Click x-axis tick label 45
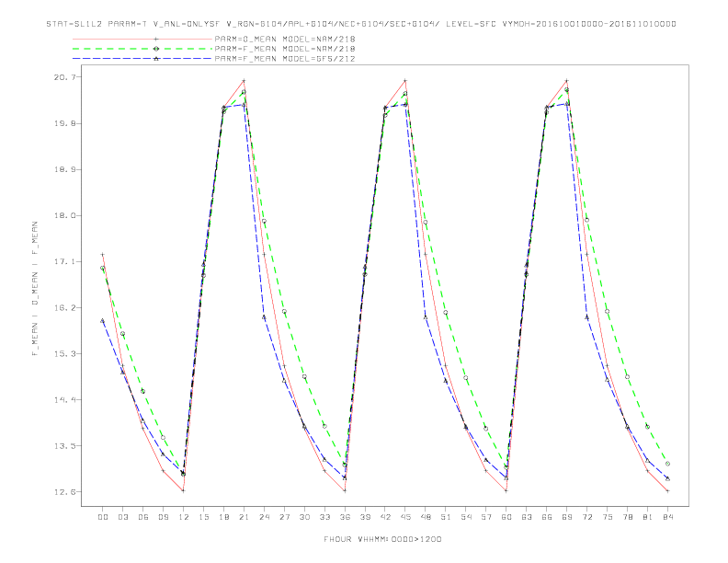This screenshot has width=728, height=563. click(405, 517)
